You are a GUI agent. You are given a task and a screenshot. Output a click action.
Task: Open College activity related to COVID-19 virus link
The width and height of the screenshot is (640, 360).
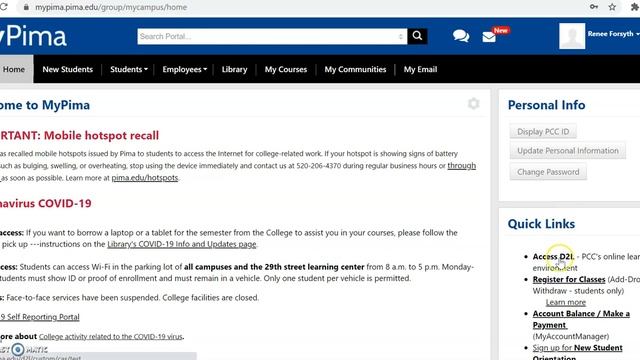[111, 337]
